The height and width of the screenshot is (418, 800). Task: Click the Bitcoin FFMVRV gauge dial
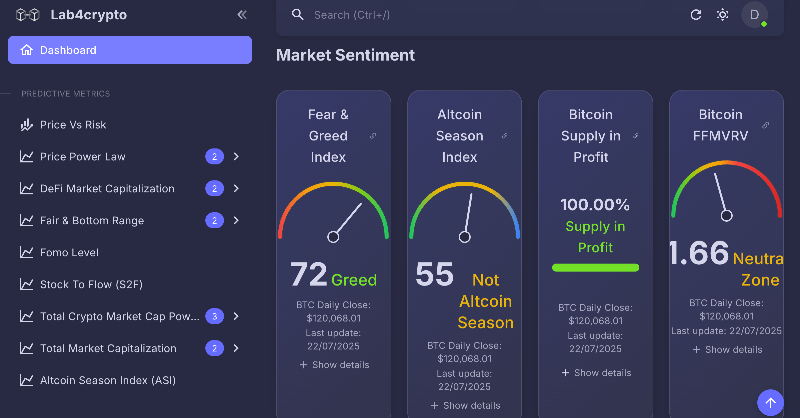pyautogui.click(x=726, y=191)
